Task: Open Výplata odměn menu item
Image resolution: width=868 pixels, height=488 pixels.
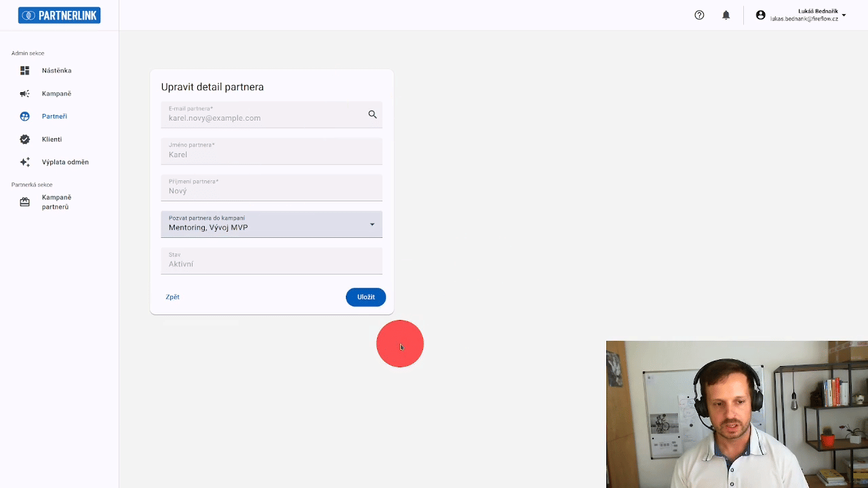Action: [x=65, y=163]
